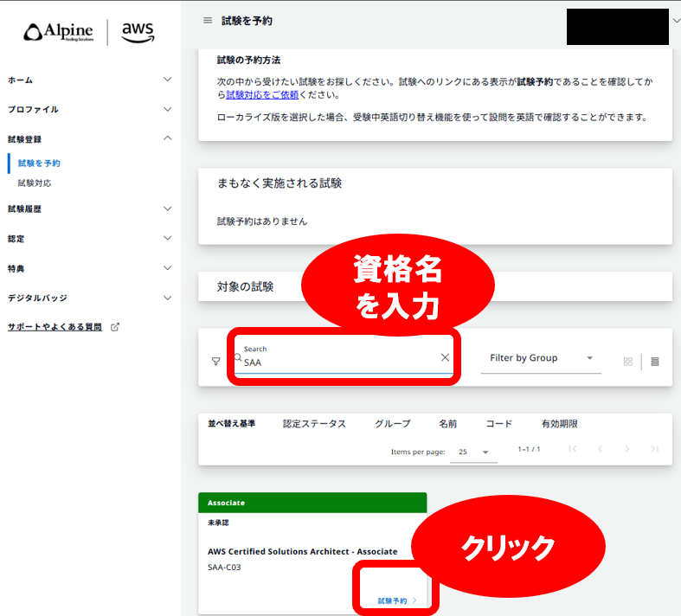This screenshot has width=681, height=616.
Task: Click AWS Certified Solutions Architect - Associate title
Action: 302,551
